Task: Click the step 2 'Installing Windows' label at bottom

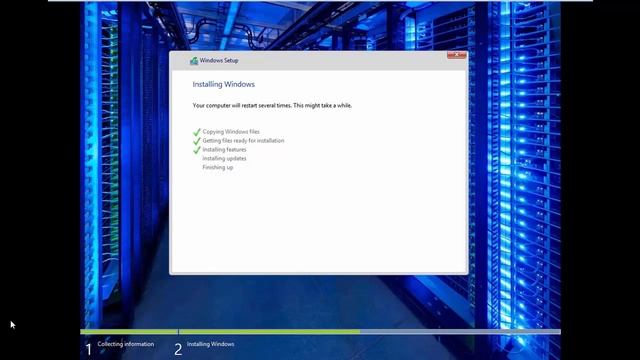Action: click(x=211, y=344)
